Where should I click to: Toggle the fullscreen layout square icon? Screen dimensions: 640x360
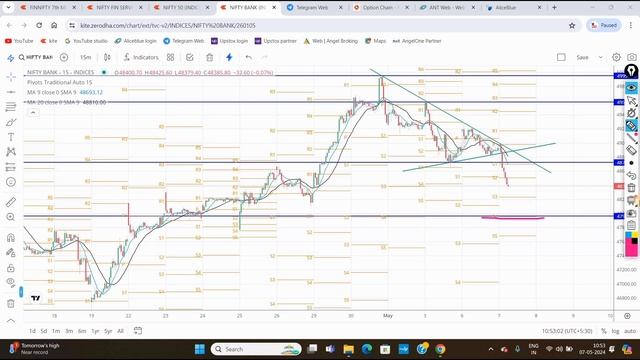(561, 57)
